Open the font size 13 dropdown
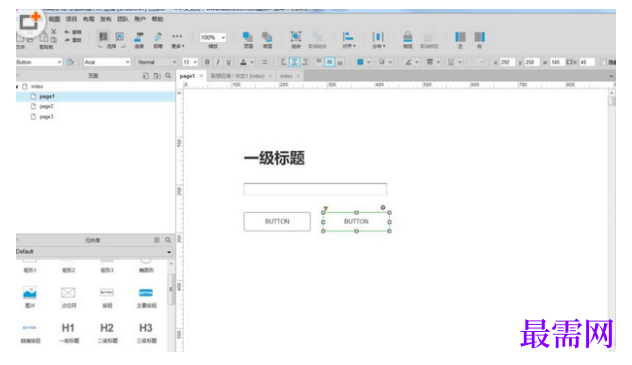The width and height of the screenshot is (632, 365). pyautogui.click(x=190, y=62)
